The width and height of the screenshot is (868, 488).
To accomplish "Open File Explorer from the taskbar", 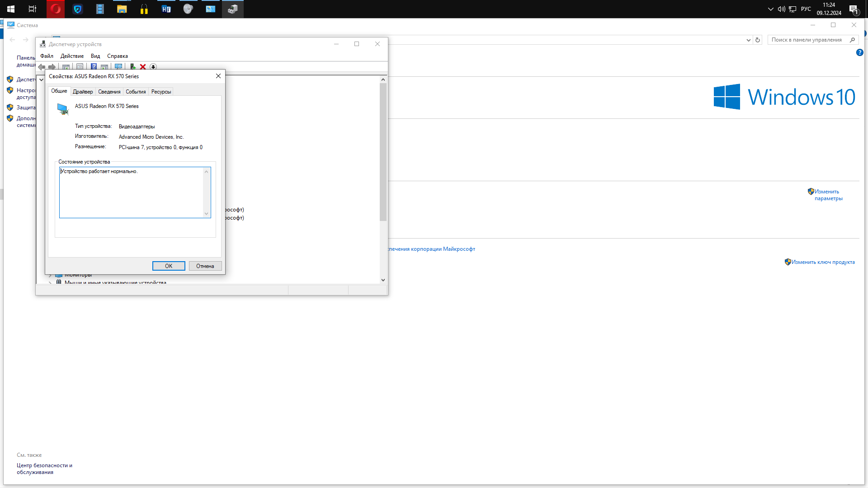I will pyautogui.click(x=122, y=9).
